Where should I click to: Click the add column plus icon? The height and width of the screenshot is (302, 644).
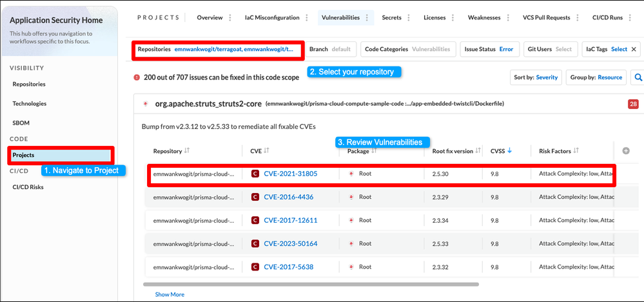click(x=625, y=151)
